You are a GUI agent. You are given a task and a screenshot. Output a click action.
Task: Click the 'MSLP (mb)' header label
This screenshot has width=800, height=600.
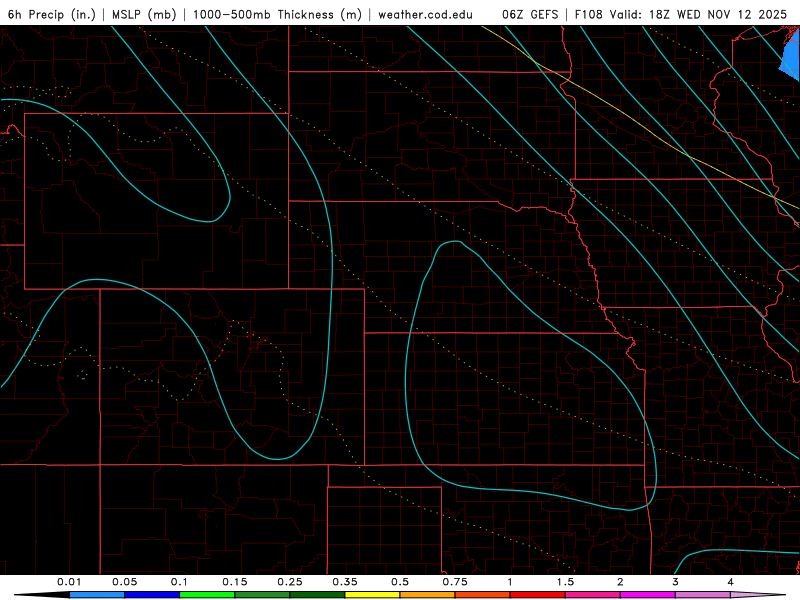tap(144, 14)
